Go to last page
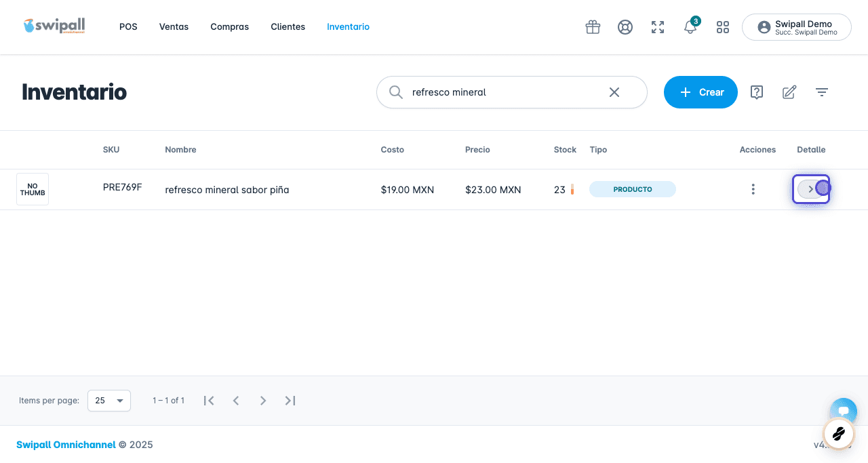This screenshot has height=463, width=868. pyautogui.click(x=290, y=401)
